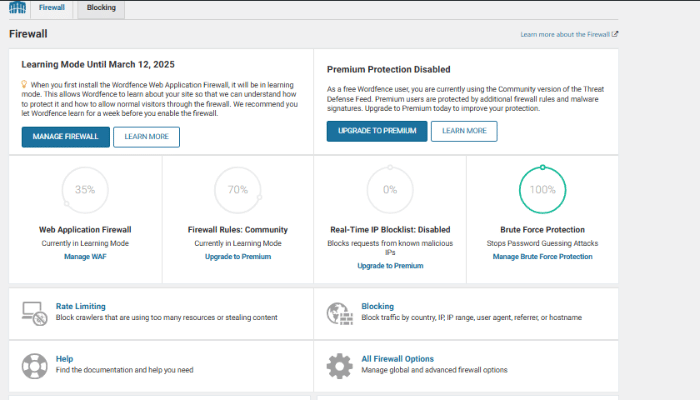Click Blocks requests from known malicious IPs text
Image resolution: width=700 pixels, height=400 pixels.
(390, 248)
